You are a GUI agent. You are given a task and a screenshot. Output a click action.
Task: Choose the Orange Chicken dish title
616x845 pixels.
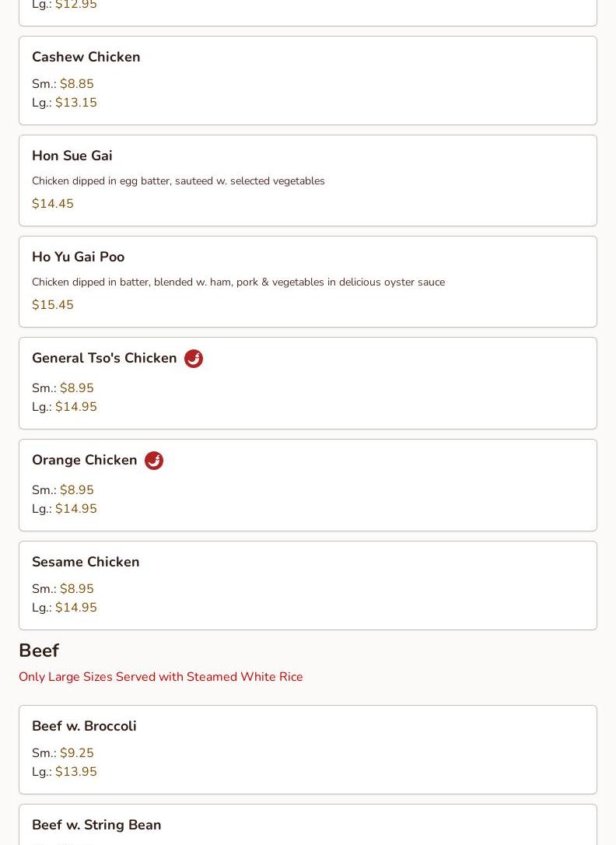pos(85,460)
